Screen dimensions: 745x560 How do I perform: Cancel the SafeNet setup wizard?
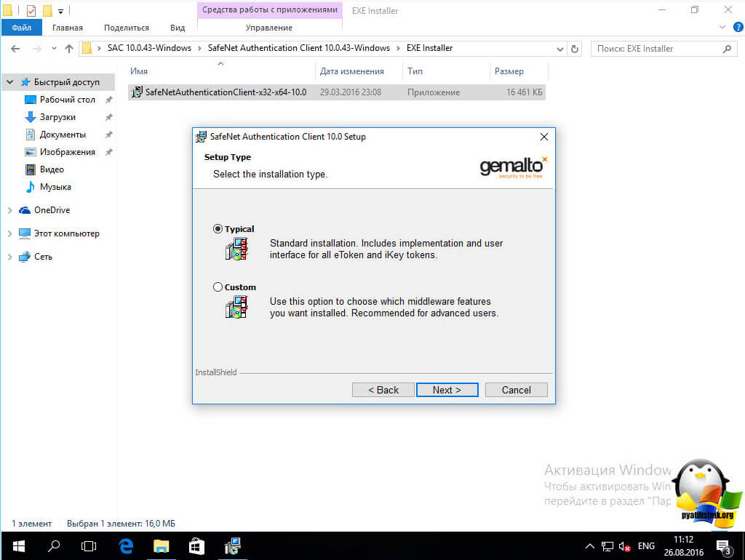coord(516,390)
